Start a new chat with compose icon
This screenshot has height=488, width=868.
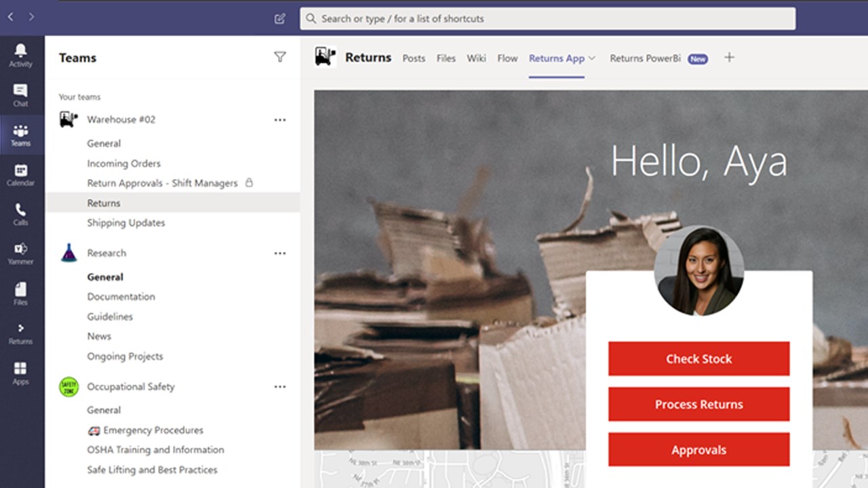pos(279,19)
